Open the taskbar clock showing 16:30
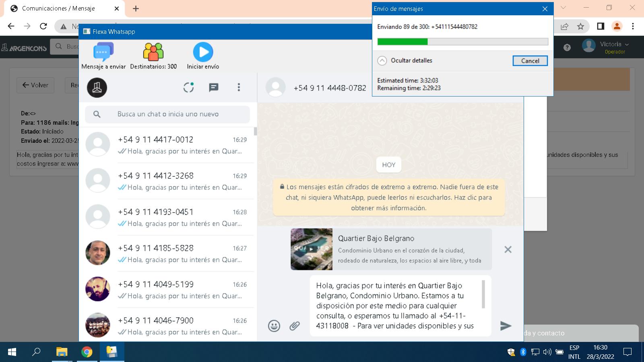The image size is (644, 362). [x=600, y=352]
